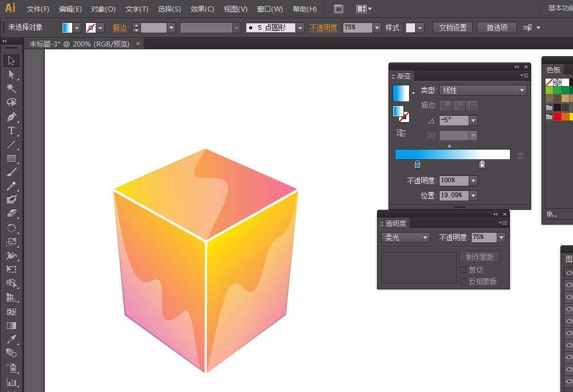Image resolution: width=573 pixels, height=392 pixels.
Task: Expand the gradient angle dropdown
Action: tap(473, 120)
